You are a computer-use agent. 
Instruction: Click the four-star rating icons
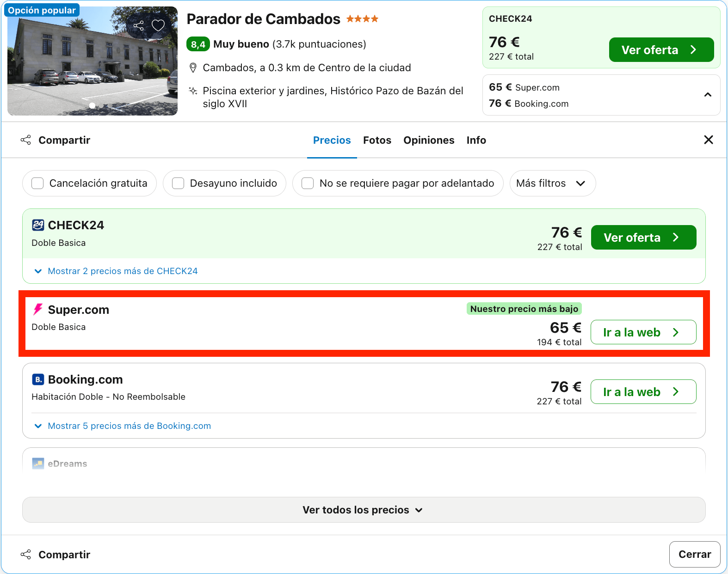tap(362, 19)
